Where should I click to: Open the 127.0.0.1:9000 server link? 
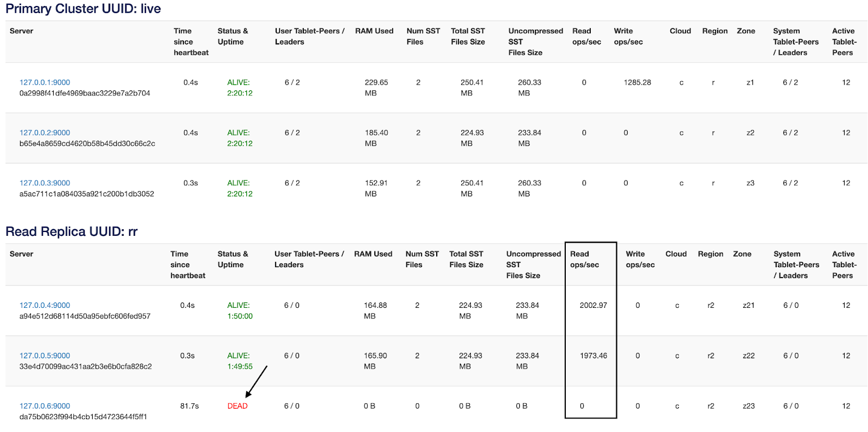tap(44, 82)
